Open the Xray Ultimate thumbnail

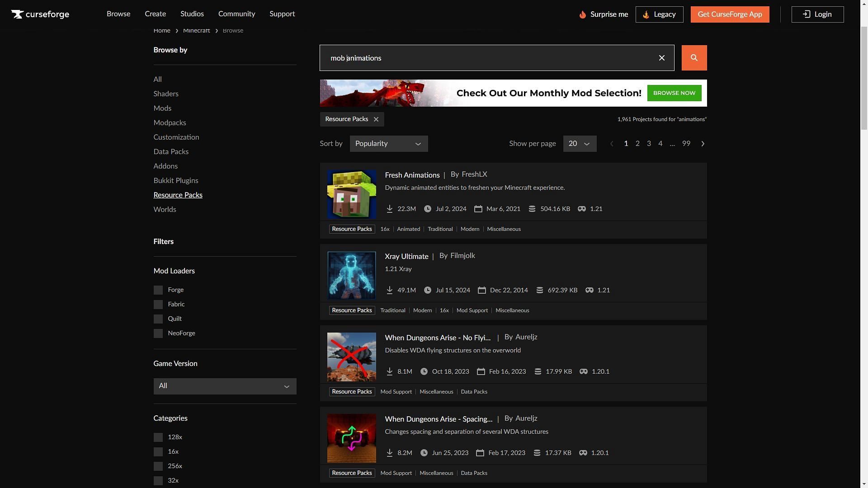pos(351,276)
